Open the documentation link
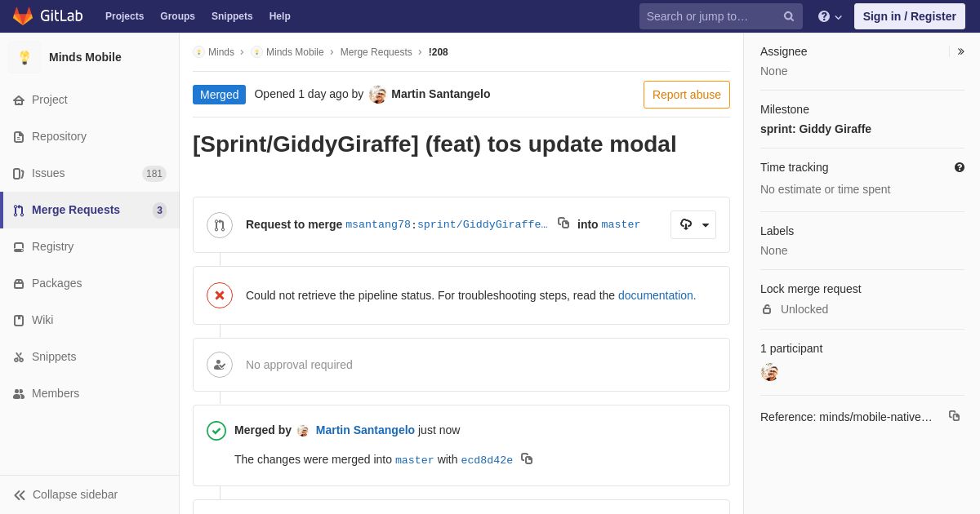The height and width of the screenshot is (514, 980). pos(656,295)
